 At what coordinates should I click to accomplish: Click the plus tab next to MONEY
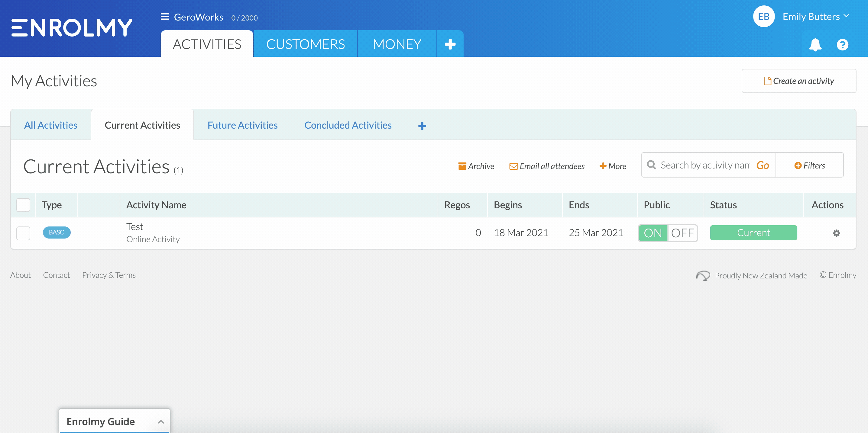coord(450,44)
